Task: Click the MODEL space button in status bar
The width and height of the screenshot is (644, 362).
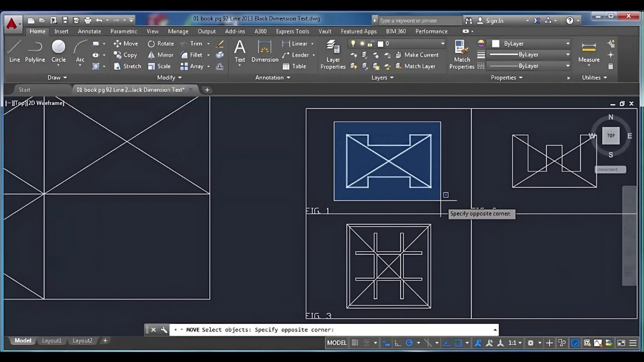Action: click(x=336, y=343)
